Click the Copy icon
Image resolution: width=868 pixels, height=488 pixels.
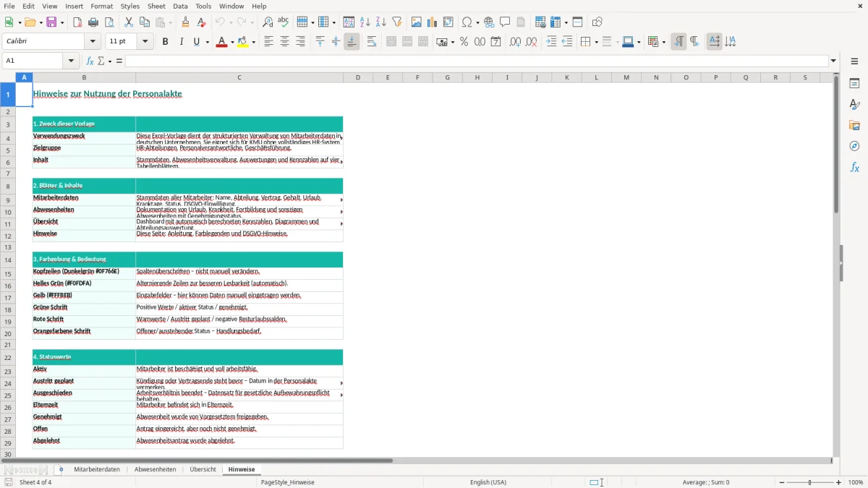click(145, 22)
